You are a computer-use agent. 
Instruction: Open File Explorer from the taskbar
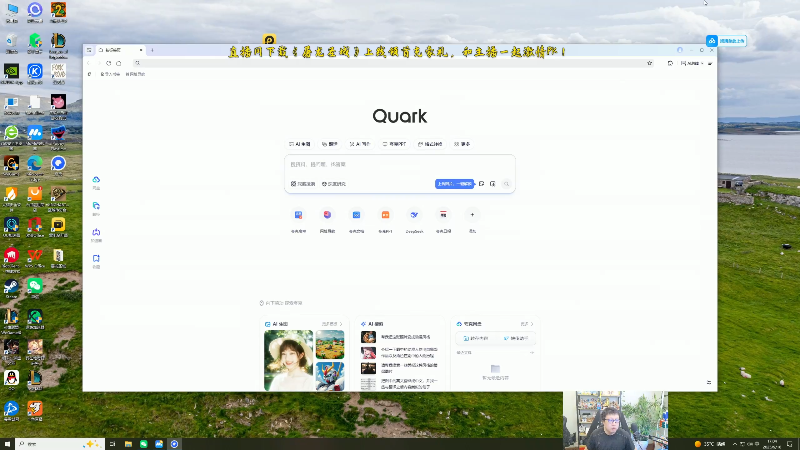point(128,444)
